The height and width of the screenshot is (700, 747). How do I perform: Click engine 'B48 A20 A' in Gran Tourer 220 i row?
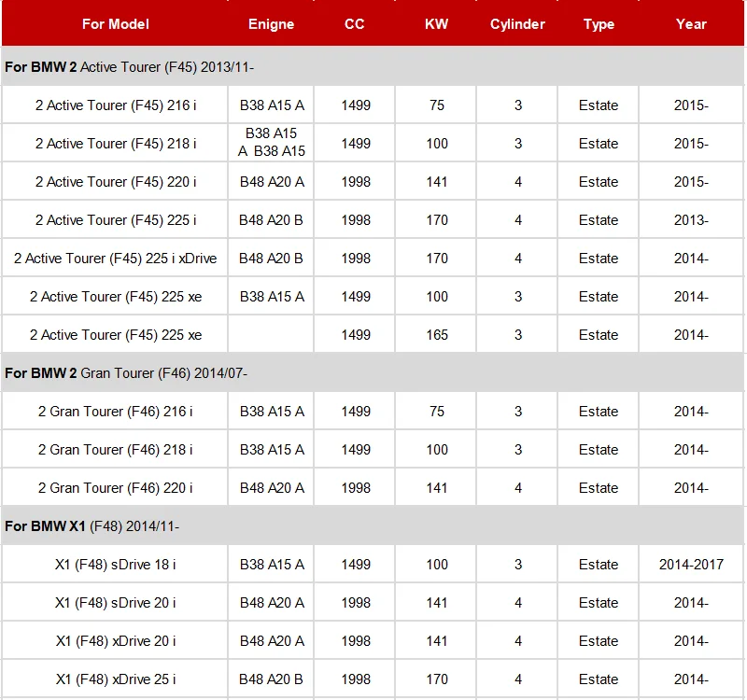click(x=272, y=488)
